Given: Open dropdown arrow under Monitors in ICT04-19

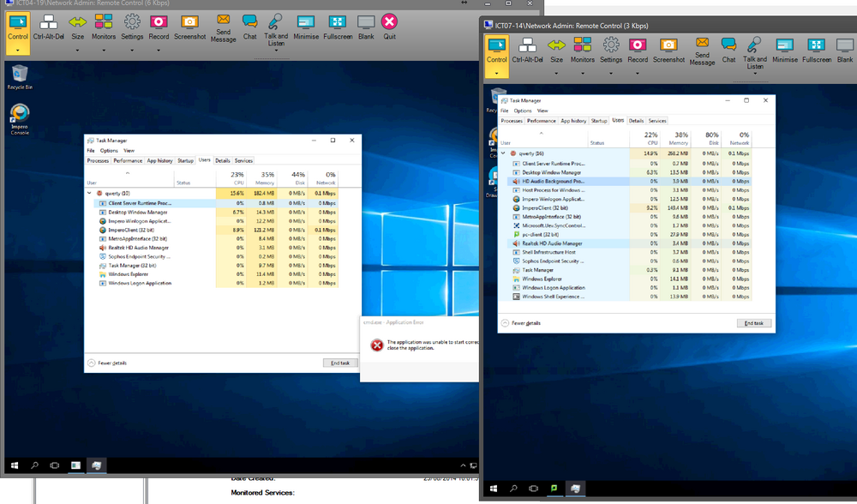Looking at the screenshot, I should pyautogui.click(x=104, y=51).
